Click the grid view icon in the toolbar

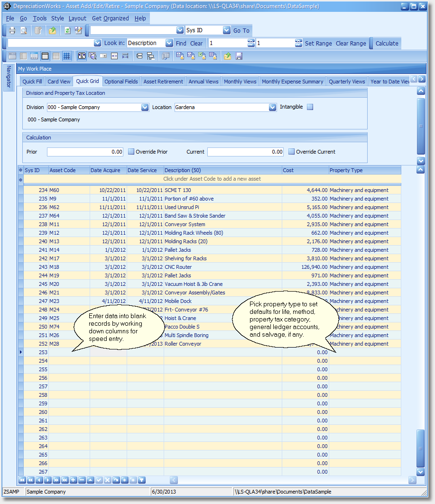click(67, 56)
